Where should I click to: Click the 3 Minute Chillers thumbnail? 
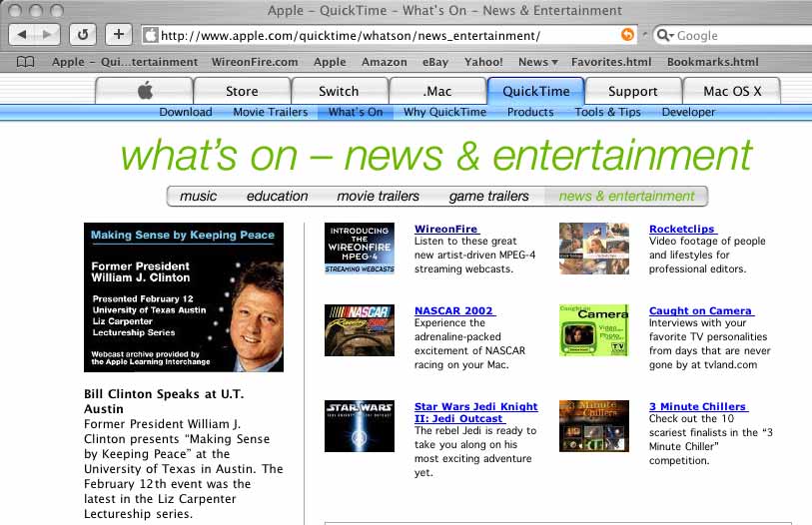pos(594,426)
